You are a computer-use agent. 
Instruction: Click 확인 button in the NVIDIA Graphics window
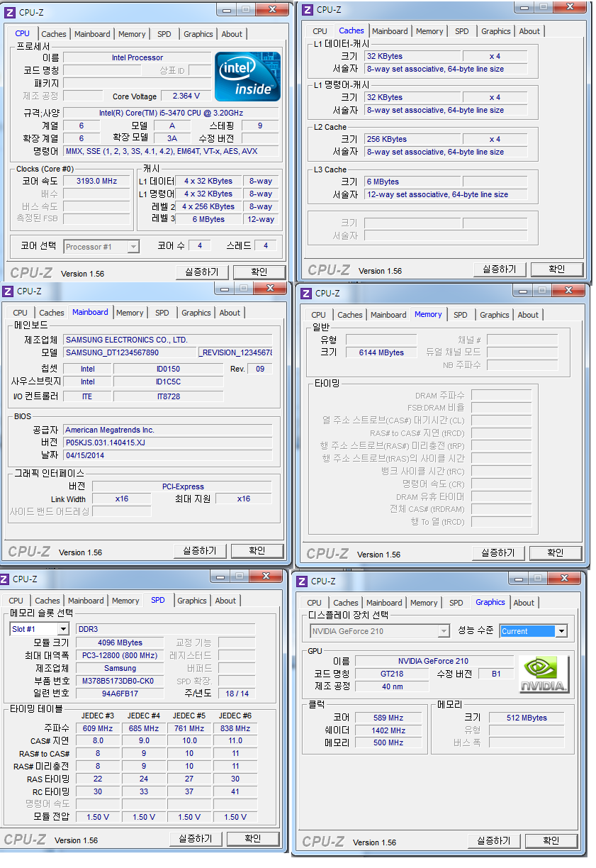[551, 841]
